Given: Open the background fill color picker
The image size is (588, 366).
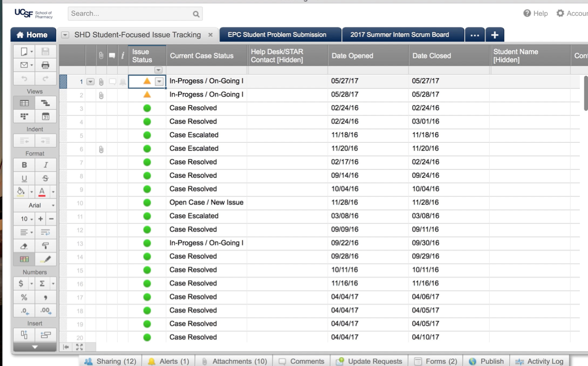Looking at the screenshot, I should (x=21, y=192).
